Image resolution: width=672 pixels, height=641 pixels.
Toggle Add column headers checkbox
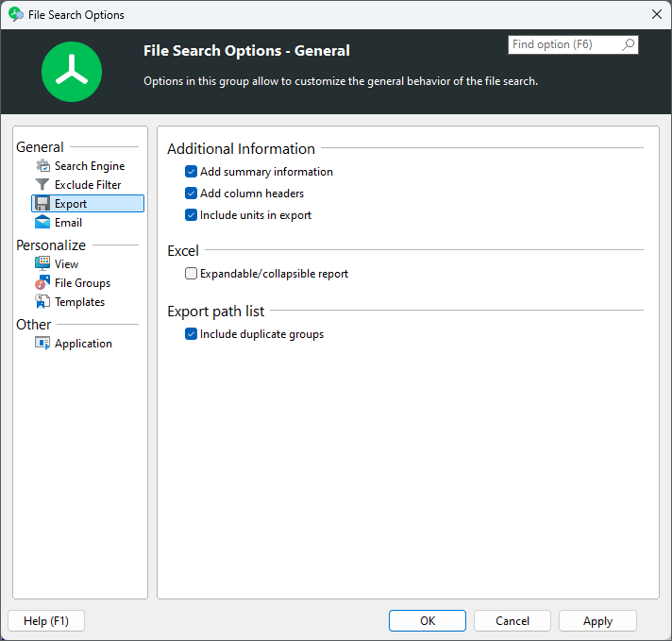(192, 194)
